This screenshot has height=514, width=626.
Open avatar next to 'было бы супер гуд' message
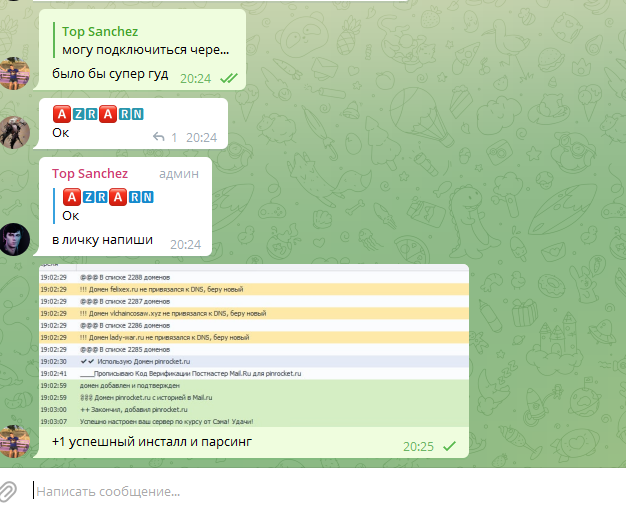click(15, 73)
